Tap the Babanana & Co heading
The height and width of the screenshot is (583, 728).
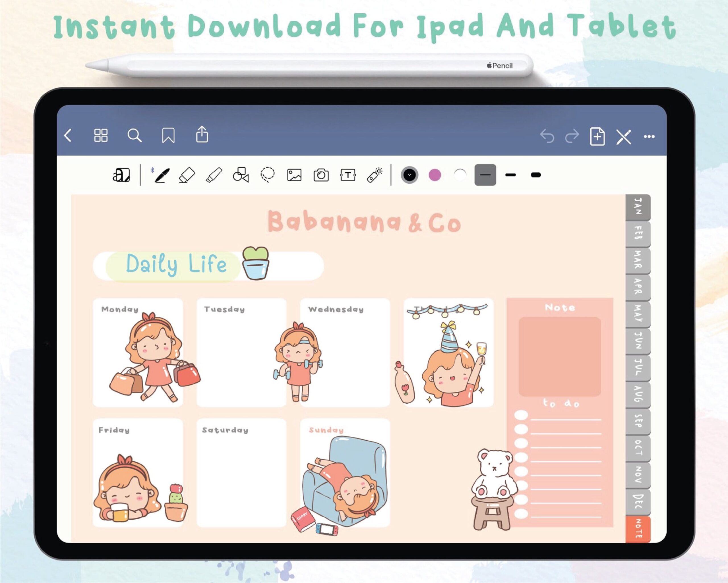[364, 222]
